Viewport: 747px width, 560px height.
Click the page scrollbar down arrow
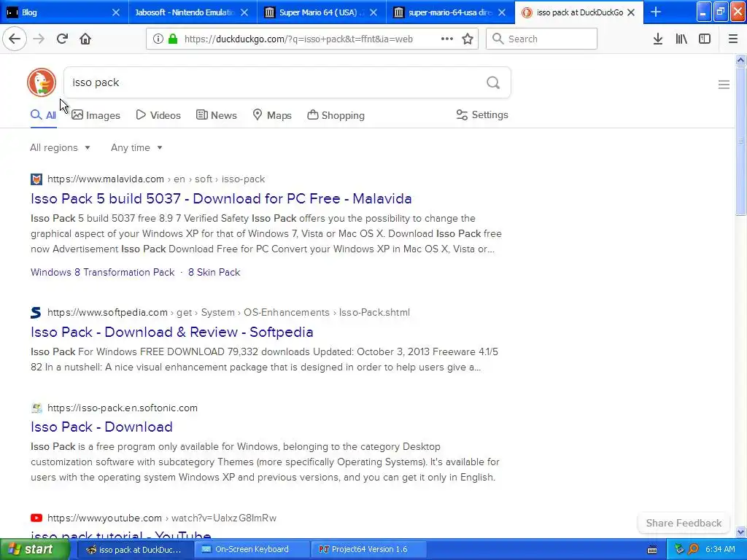click(740, 532)
